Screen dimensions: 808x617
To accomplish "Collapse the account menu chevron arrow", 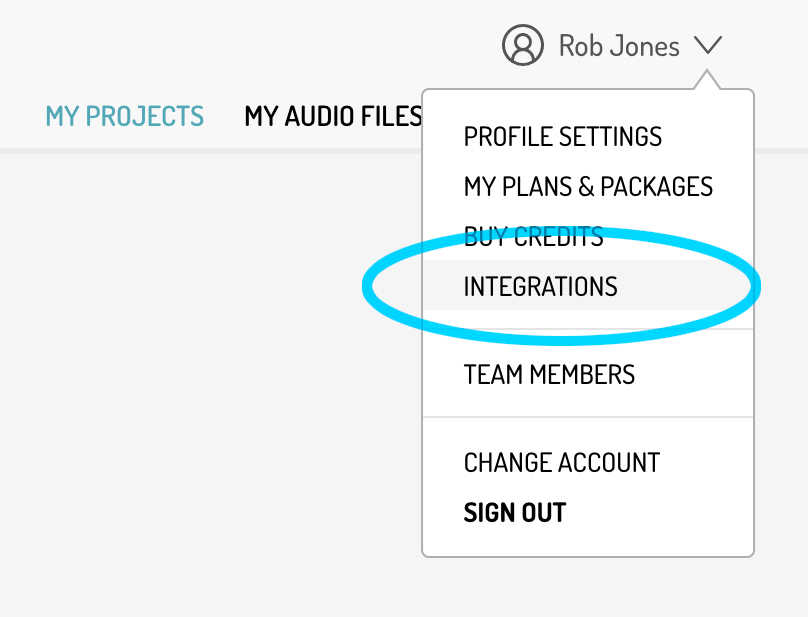I will click(708, 45).
